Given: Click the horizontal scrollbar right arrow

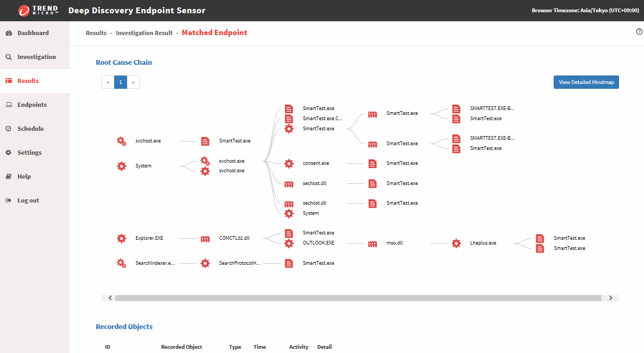Looking at the screenshot, I should coord(611,298).
